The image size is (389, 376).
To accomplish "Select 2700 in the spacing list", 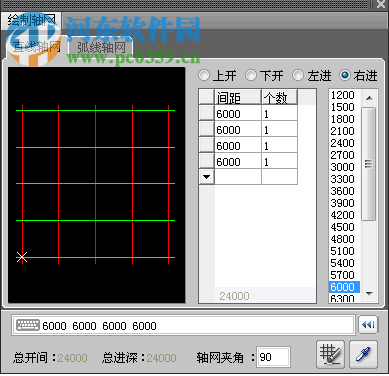I will 343,155.
